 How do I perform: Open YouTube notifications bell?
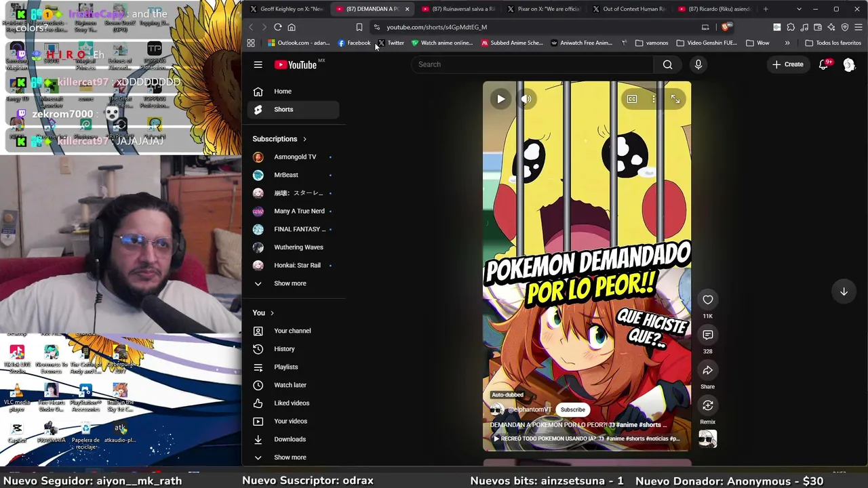(x=823, y=64)
